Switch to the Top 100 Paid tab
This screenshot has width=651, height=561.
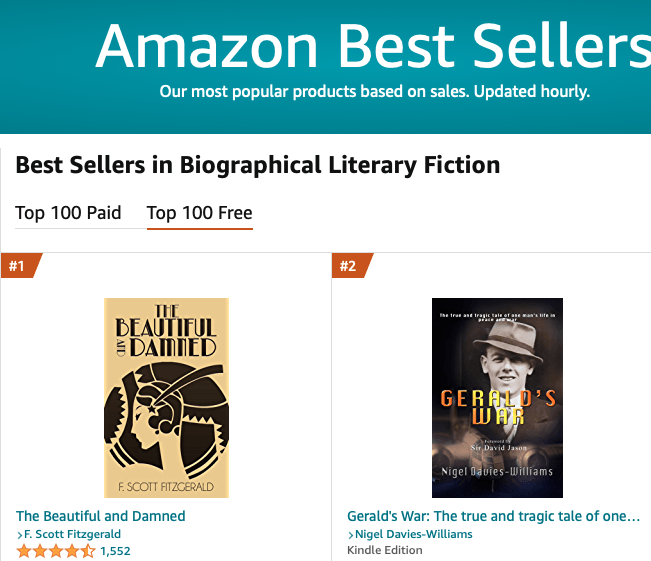tap(68, 213)
